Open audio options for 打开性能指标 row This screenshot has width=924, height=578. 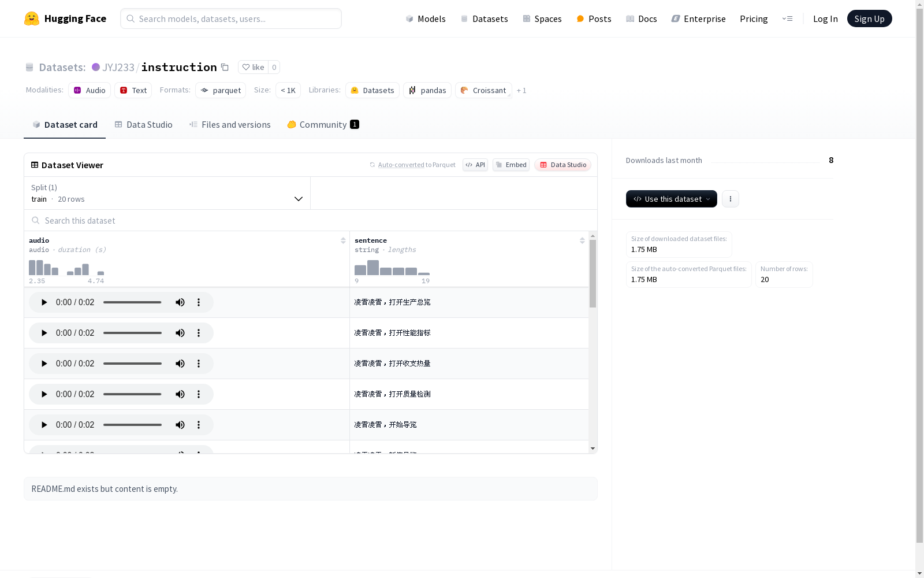[199, 333]
